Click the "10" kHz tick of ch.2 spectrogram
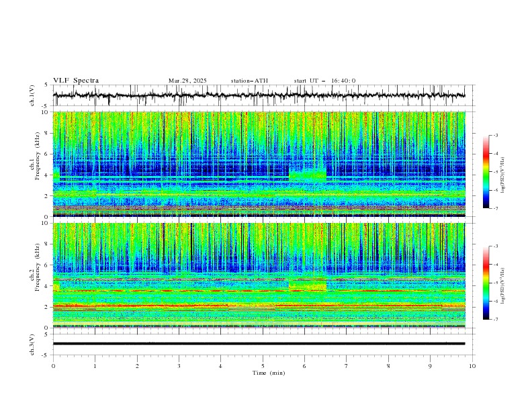This screenshot has width=532, height=411. pyautogui.click(x=46, y=223)
